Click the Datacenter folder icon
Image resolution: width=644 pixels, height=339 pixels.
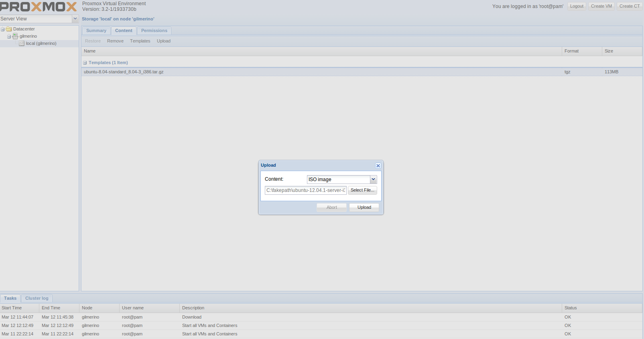tap(9, 29)
